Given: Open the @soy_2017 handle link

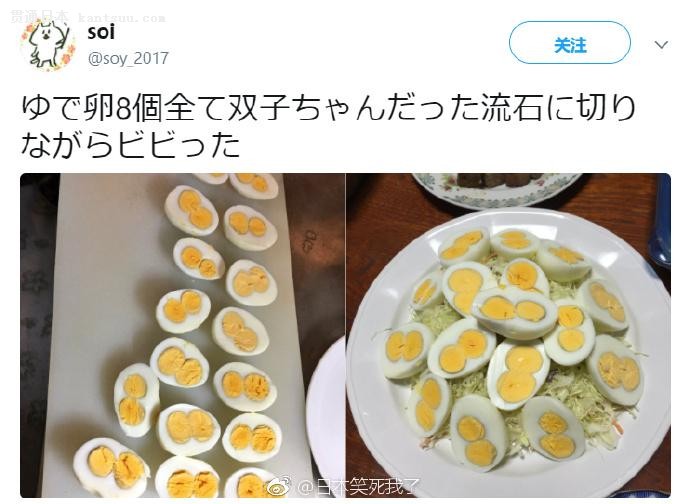Looking at the screenshot, I should tap(128, 58).
